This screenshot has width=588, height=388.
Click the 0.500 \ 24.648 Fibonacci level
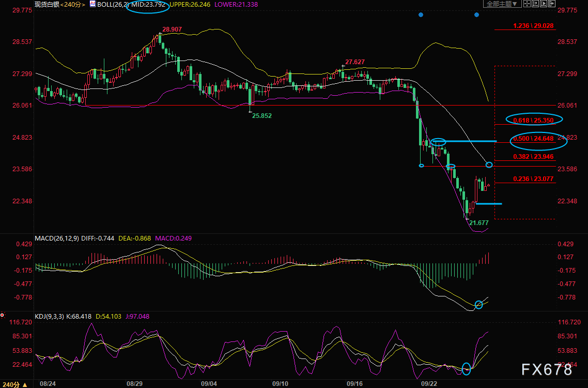[533, 139]
